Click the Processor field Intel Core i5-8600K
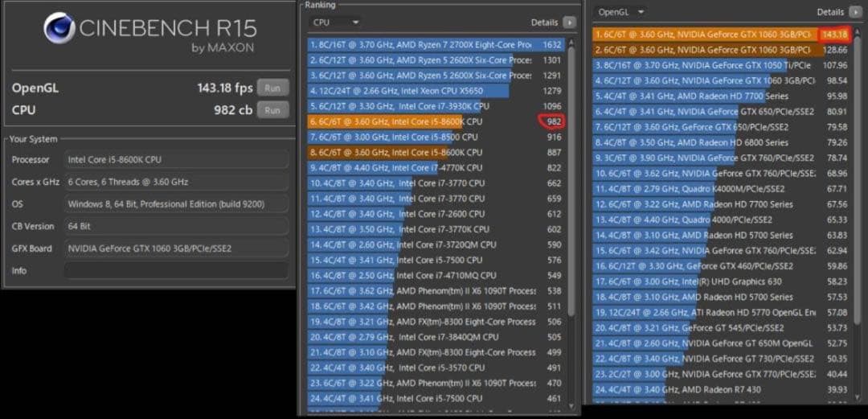Viewport: 868px width, 419px height. pyautogui.click(x=176, y=159)
